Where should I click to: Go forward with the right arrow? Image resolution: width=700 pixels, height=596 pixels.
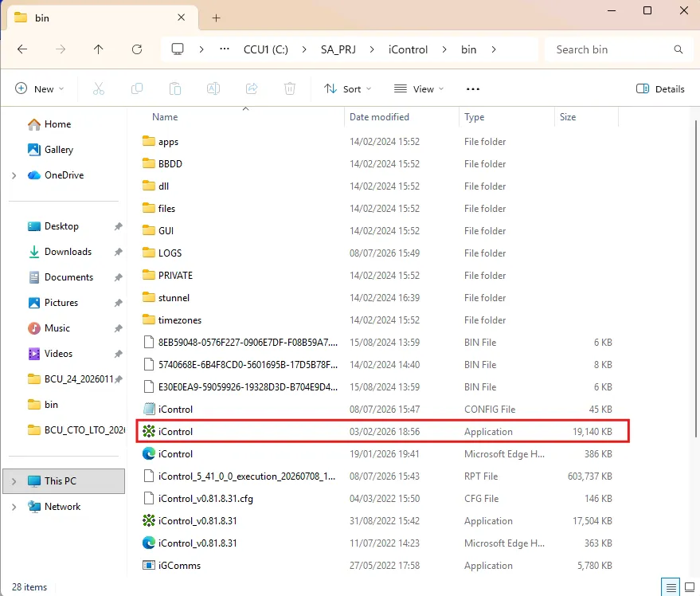[61, 49]
